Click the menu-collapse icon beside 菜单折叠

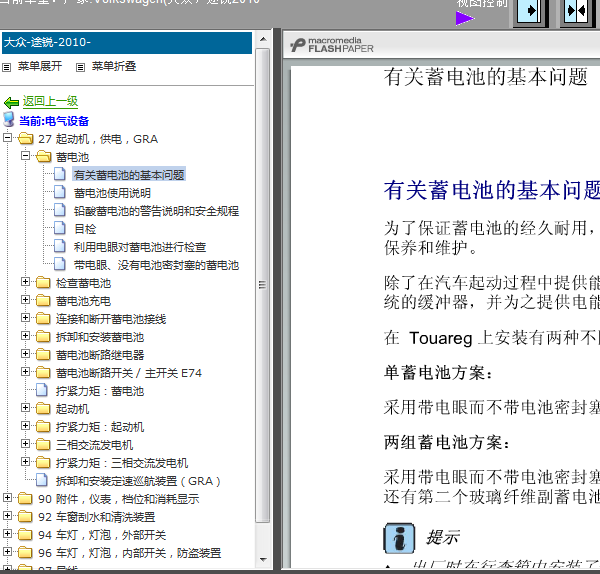80,68
